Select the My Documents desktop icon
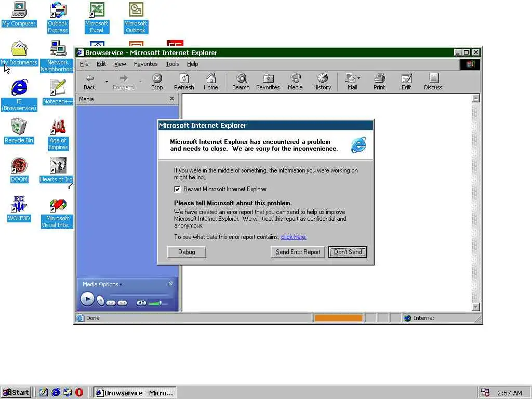The image size is (532, 399). (19, 54)
